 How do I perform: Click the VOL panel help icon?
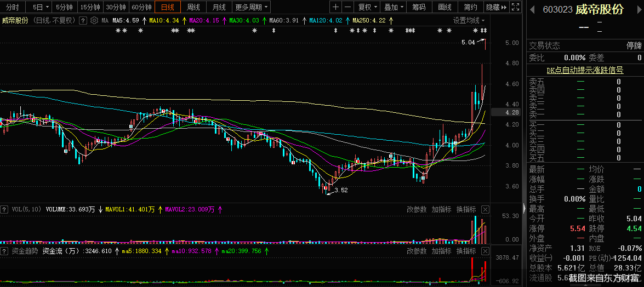[x=4, y=209]
